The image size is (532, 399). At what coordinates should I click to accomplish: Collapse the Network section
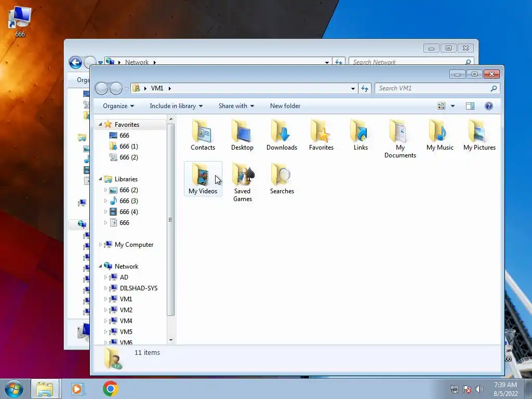100,267
